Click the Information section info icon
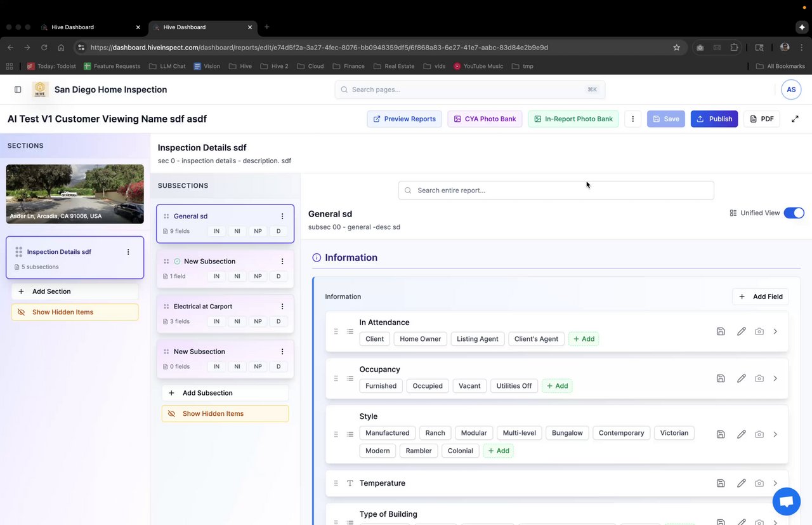 pos(317,258)
